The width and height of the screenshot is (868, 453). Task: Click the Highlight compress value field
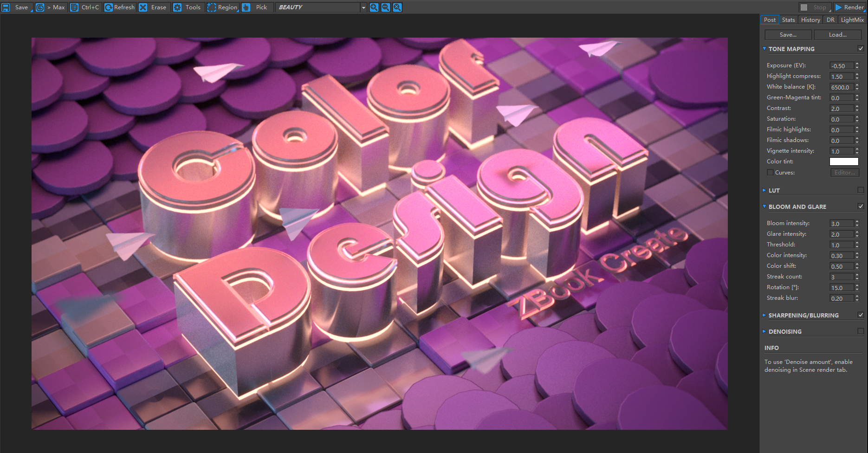click(x=842, y=77)
